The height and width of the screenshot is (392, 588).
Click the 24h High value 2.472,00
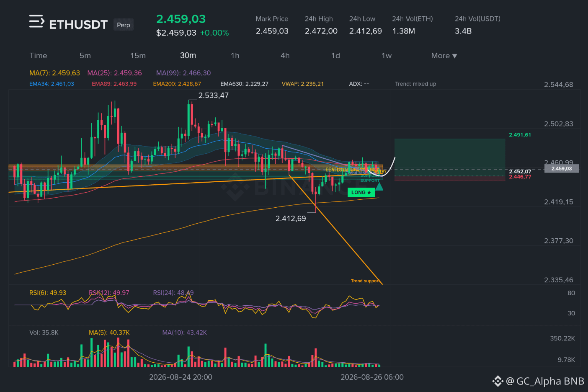pos(321,31)
